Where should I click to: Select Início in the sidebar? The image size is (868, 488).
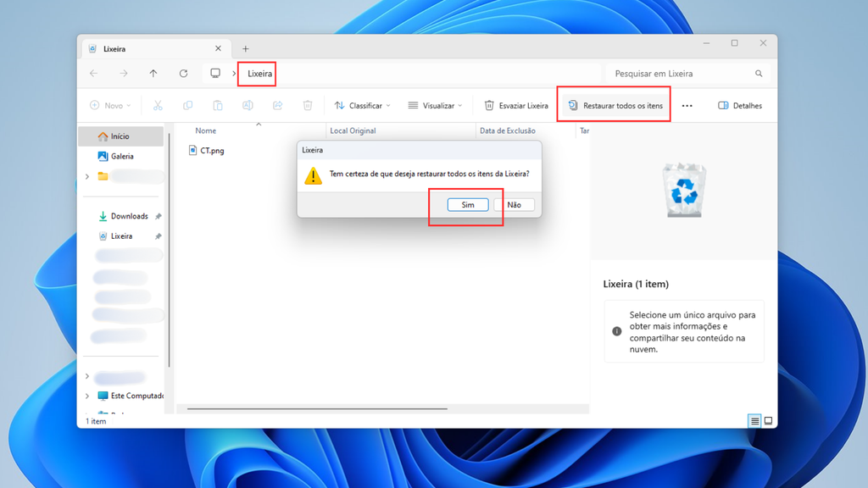(x=121, y=136)
